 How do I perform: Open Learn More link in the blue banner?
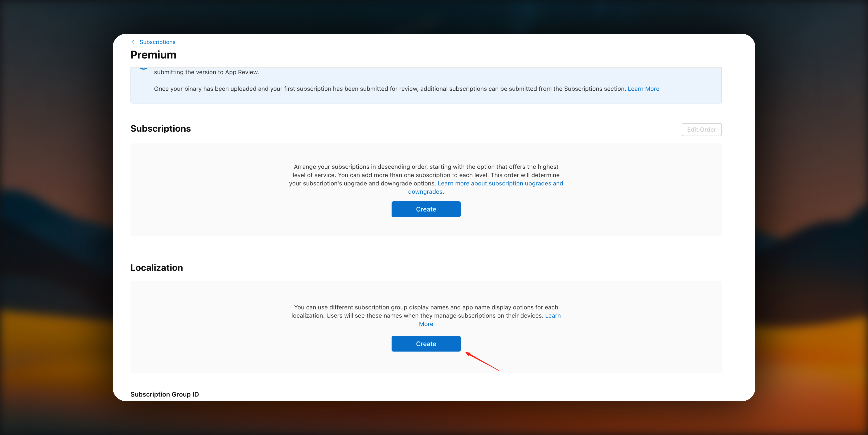(x=643, y=89)
